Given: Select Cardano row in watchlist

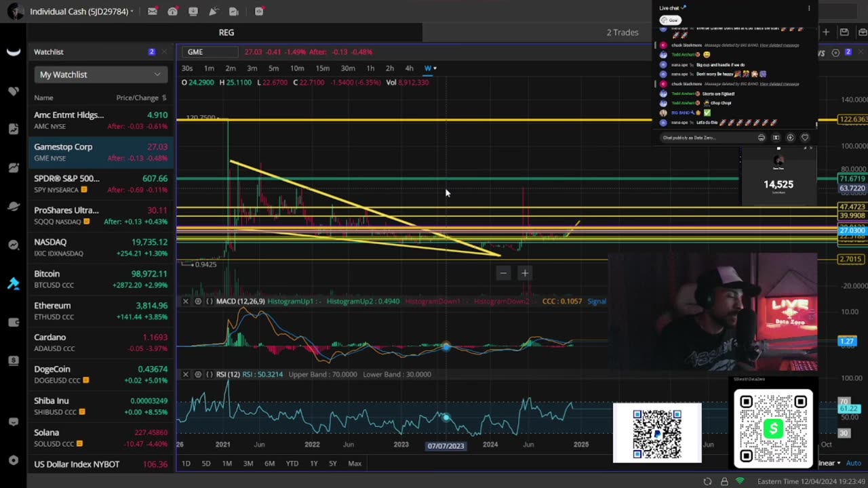Looking at the screenshot, I should click(x=100, y=342).
